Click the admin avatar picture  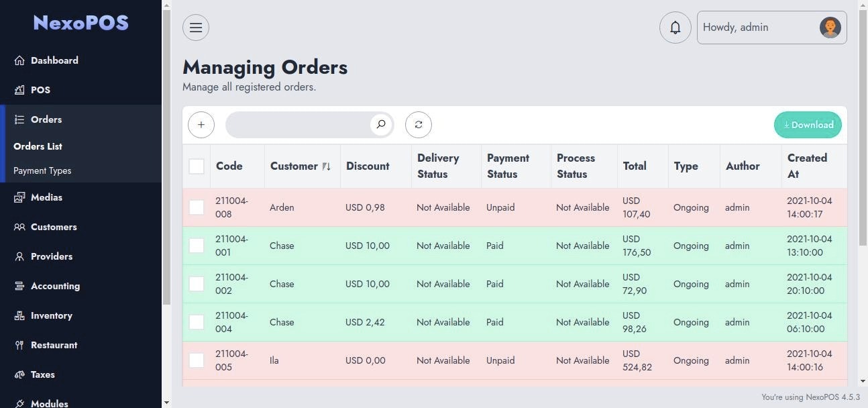(x=830, y=28)
